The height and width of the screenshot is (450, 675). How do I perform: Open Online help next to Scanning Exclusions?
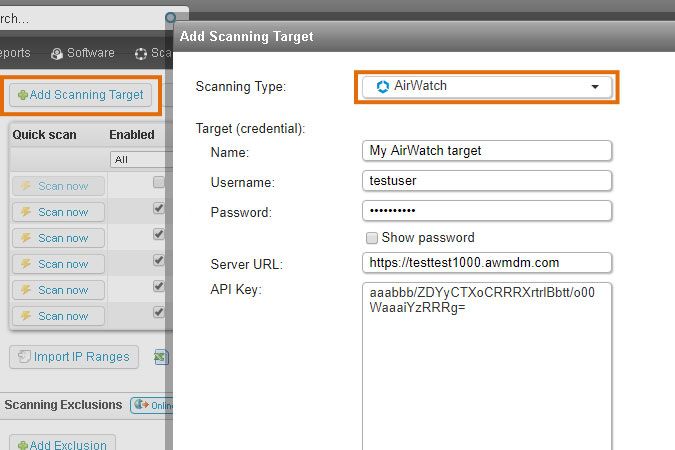tap(150, 405)
